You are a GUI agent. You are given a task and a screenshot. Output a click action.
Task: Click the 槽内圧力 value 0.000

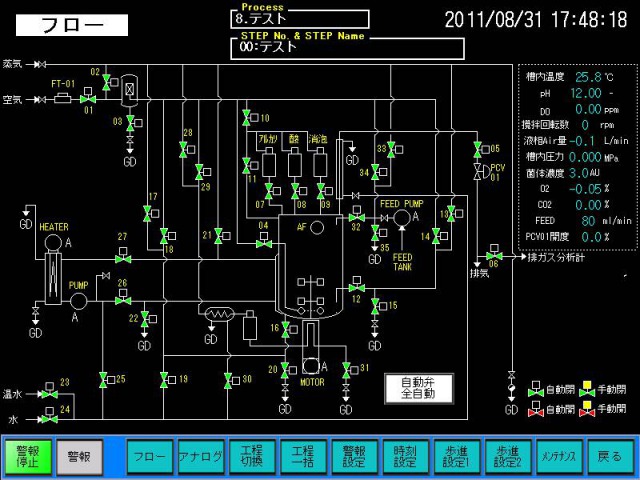585,157
